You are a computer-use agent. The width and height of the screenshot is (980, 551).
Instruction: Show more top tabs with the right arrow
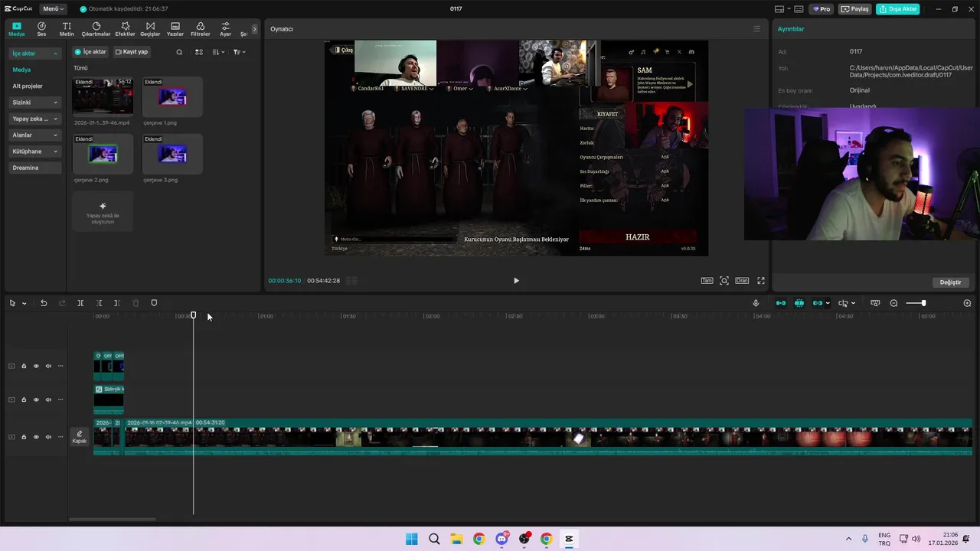pyautogui.click(x=255, y=29)
